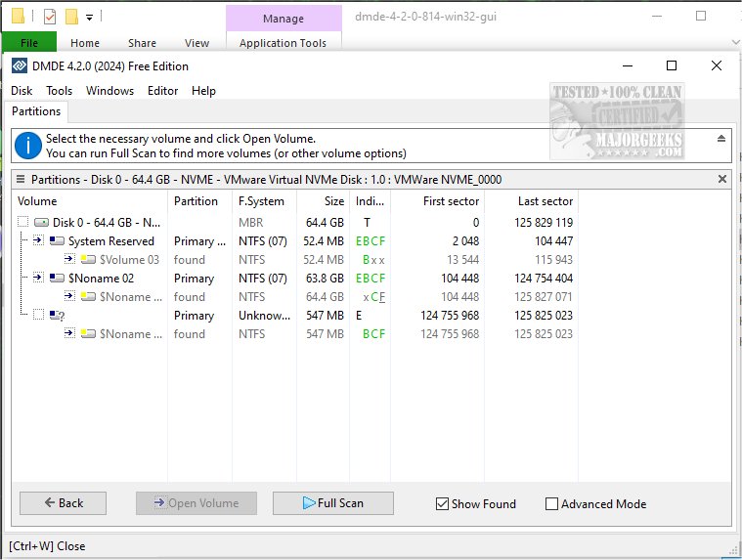Open the Windows menu

[x=109, y=90]
